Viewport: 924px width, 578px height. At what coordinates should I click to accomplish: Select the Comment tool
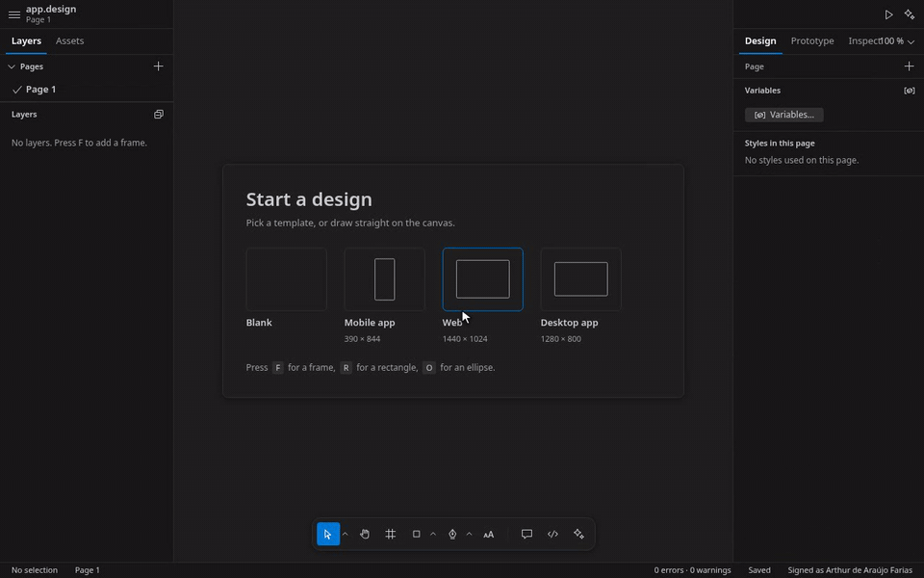[x=526, y=535]
